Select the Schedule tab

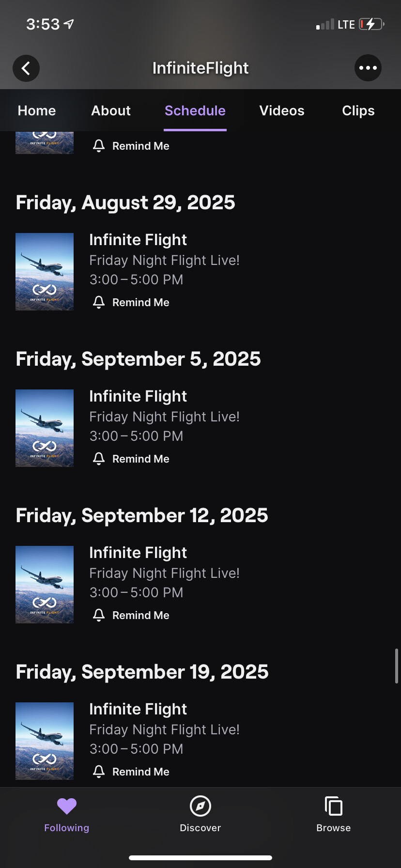point(195,110)
